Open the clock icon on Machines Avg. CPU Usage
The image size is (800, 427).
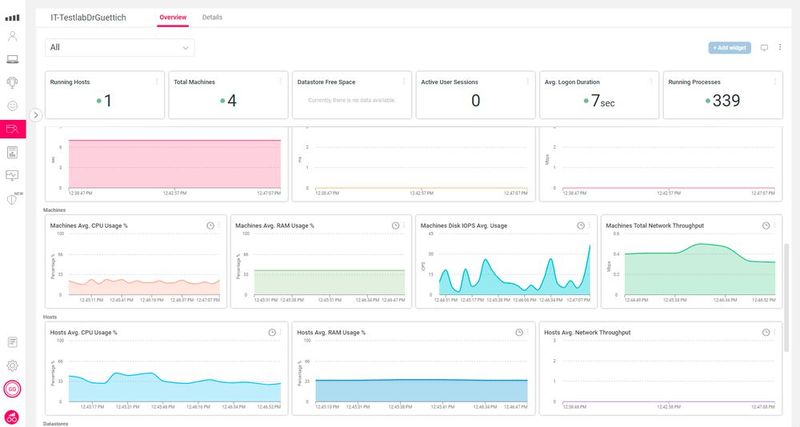click(x=210, y=226)
